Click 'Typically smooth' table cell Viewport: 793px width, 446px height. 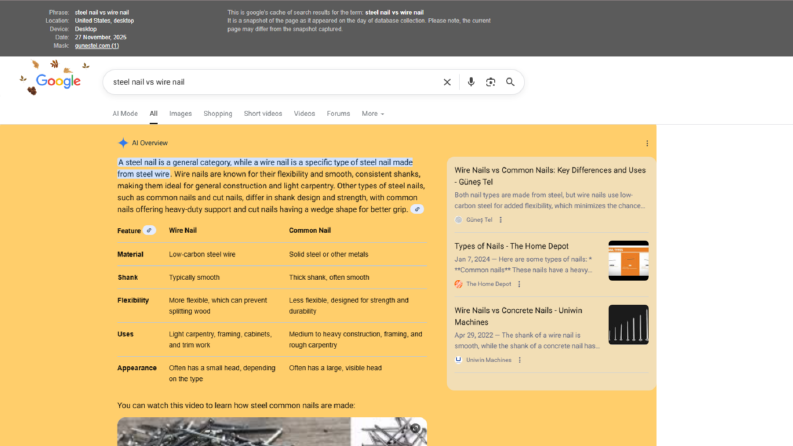coord(194,277)
